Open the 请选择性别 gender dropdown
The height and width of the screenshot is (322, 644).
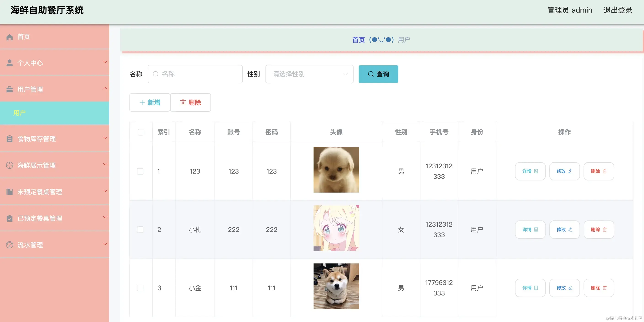click(309, 74)
